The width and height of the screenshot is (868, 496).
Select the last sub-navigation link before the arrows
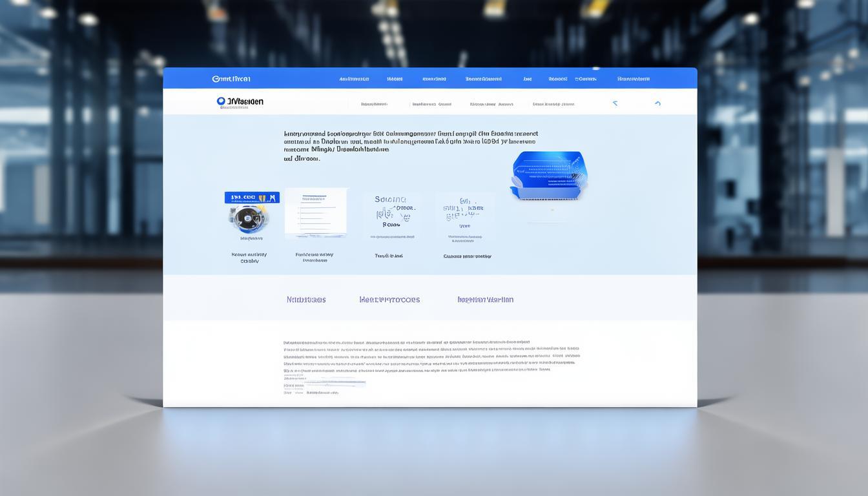pyautogui.click(x=553, y=104)
